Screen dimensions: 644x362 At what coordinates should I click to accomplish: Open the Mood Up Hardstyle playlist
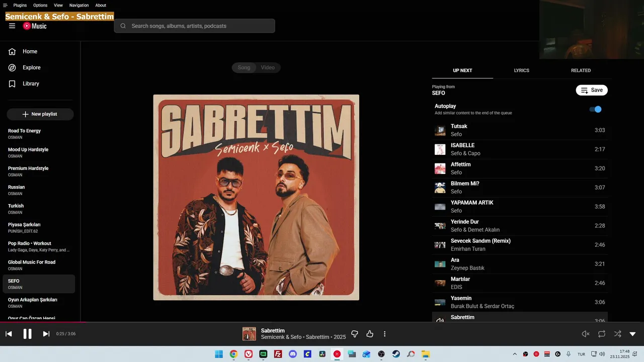pyautogui.click(x=39, y=152)
